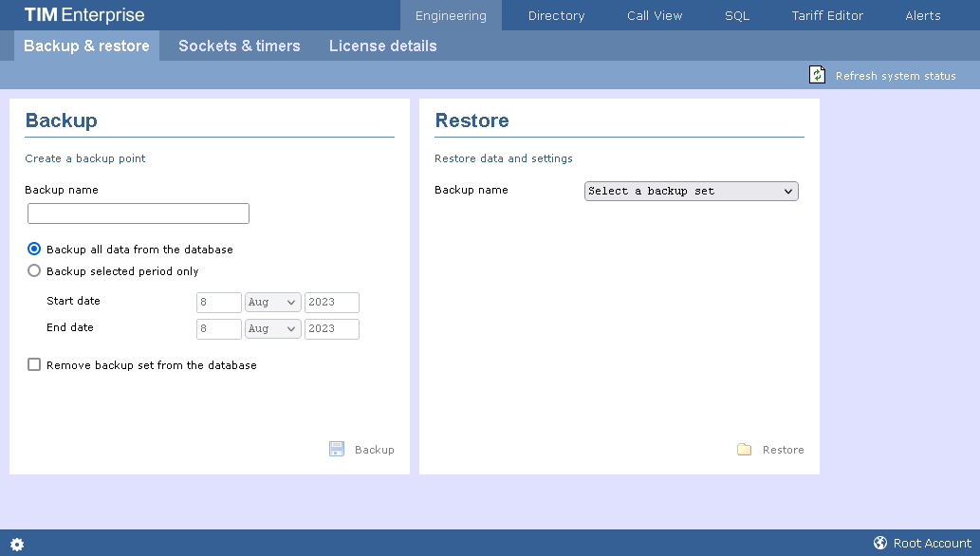Click the Root Account link
Image resolution: width=980 pixels, height=556 pixels.
tap(933, 544)
